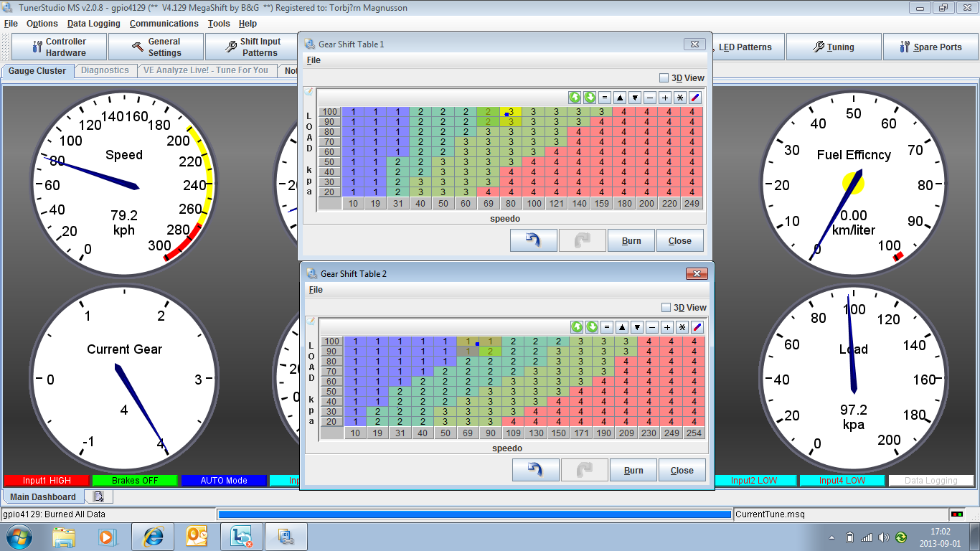The height and width of the screenshot is (551, 980).
Task: Click the set-equal (=) icon in Gear Shift Table 1
Action: click(605, 98)
